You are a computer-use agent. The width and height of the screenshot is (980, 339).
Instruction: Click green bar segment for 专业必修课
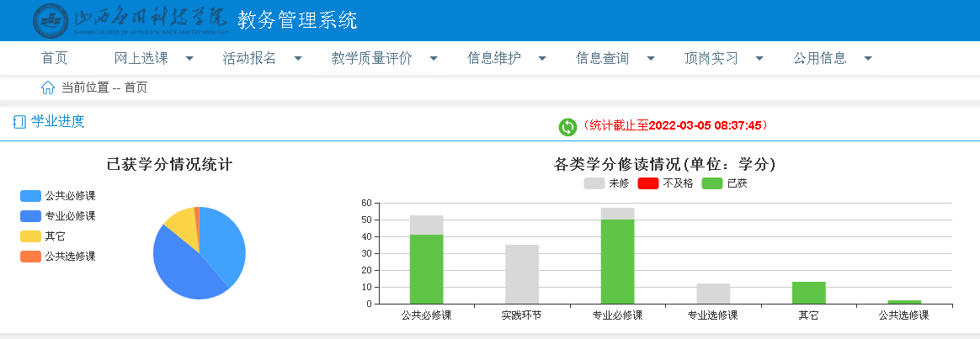[617, 262]
